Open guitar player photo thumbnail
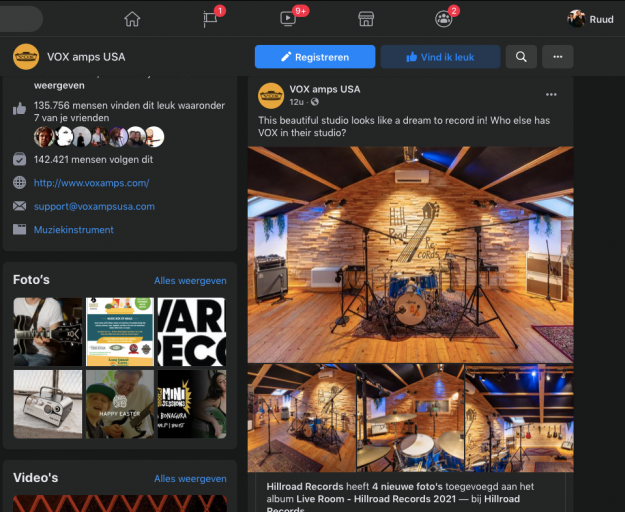625x512 pixels. (x=48, y=332)
